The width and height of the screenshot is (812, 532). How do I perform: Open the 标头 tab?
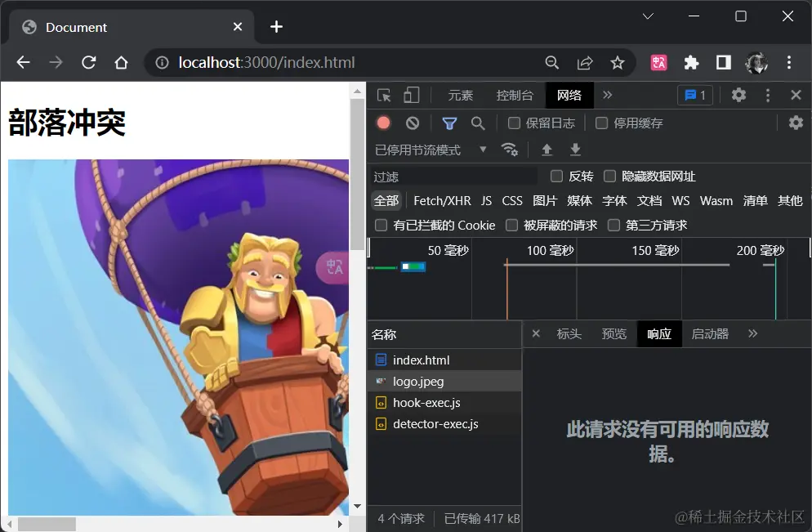point(569,334)
